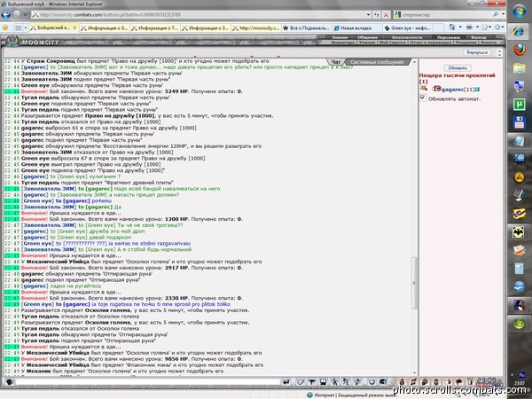Click the save chat diskette icon

click(x=323, y=381)
